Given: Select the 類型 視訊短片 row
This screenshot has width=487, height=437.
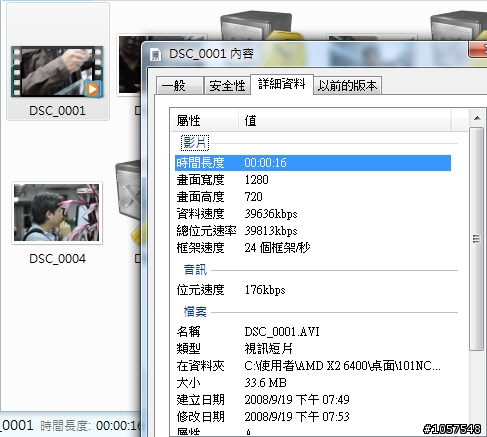Looking at the screenshot, I should point(313,349).
